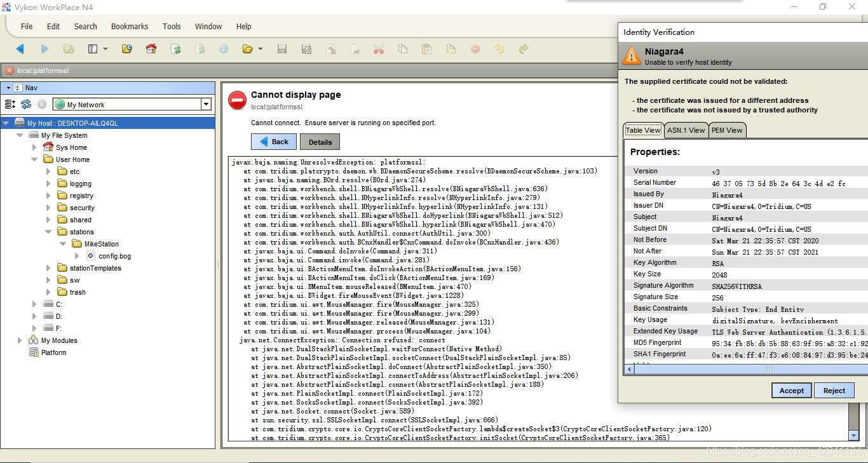Click the Up Level folder icon in the toolbar

point(69,49)
